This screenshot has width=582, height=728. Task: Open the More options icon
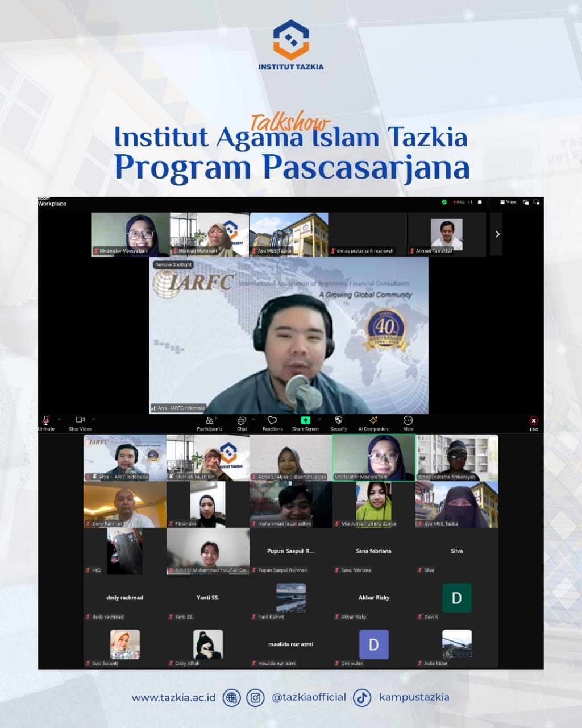408,420
